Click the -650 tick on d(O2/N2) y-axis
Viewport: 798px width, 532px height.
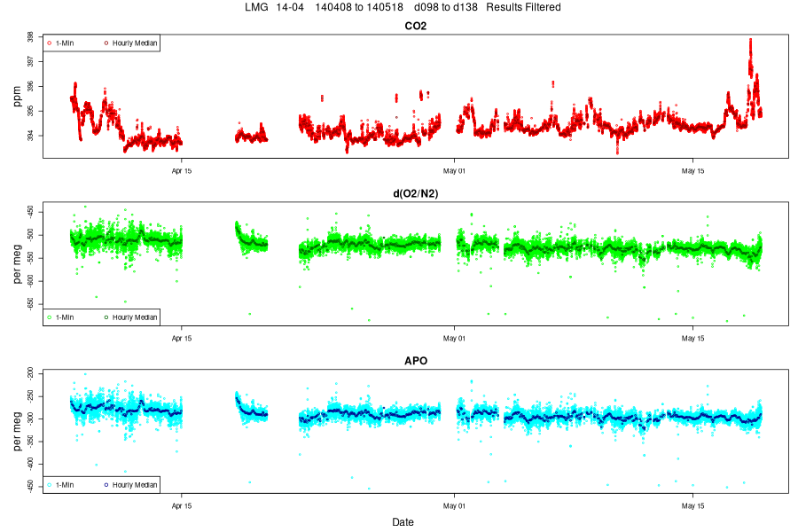[30, 304]
